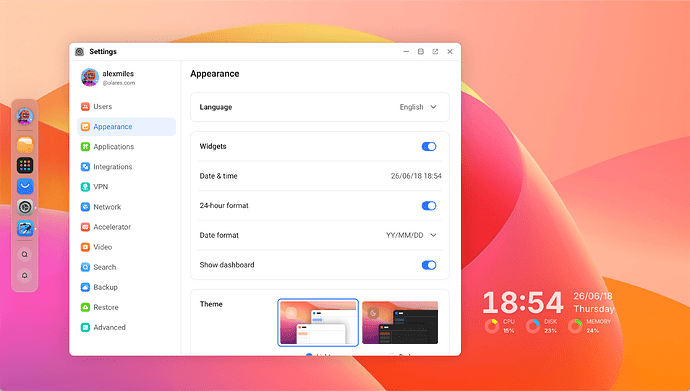
Task: Open the blue Market app in dock
Action: 25,186
